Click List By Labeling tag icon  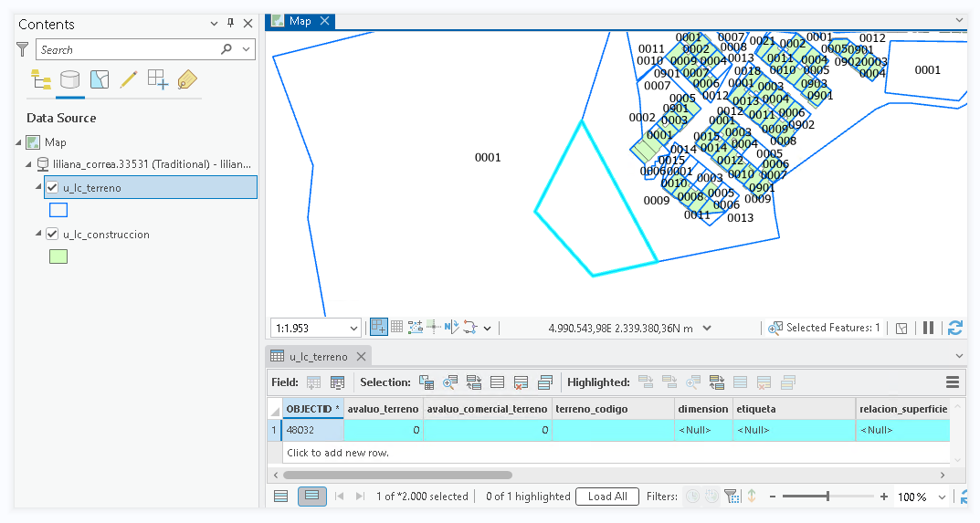[187, 80]
